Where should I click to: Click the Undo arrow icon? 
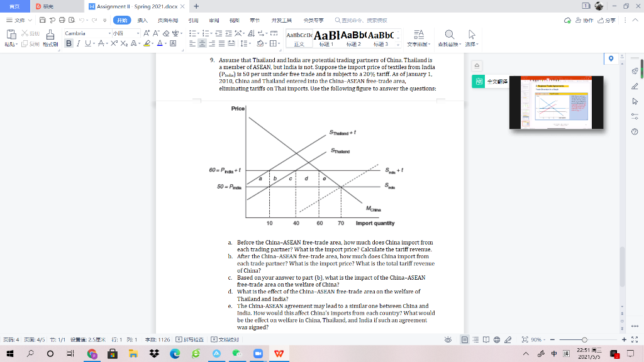click(x=82, y=20)
